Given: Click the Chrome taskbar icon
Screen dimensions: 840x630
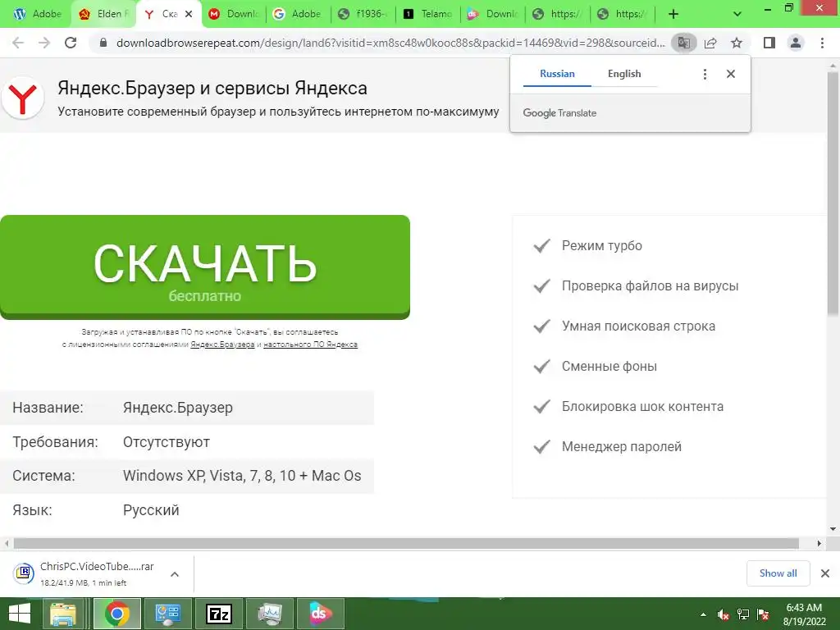Looking at the screenshot, I should point(116,614).
